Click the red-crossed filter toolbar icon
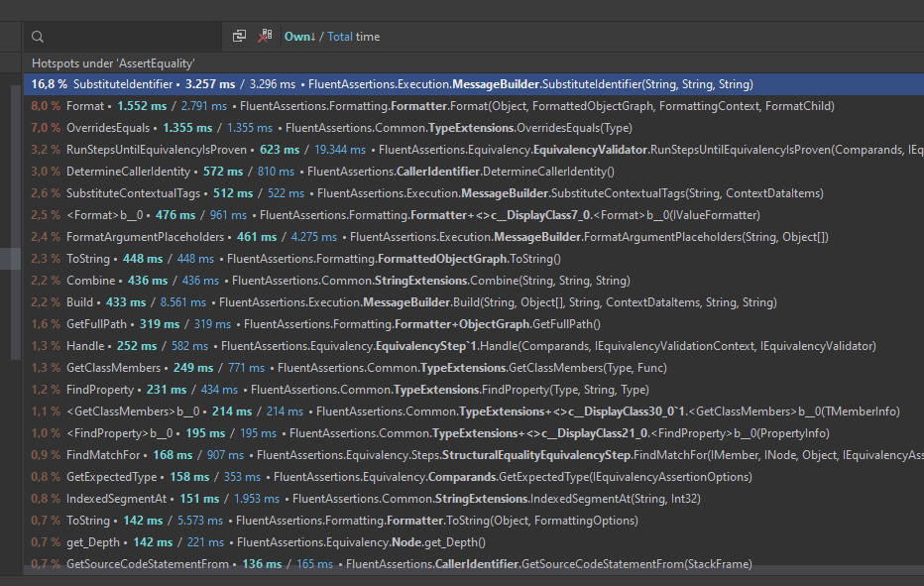This screenshot has width=924, height=586. pyautogui.click(x=265, y=36)
